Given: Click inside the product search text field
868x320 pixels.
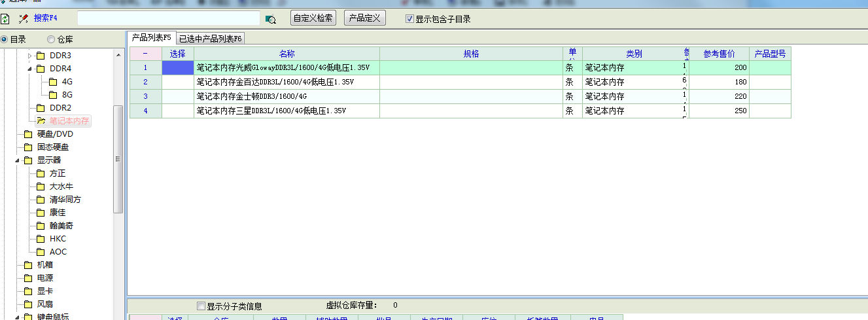Looking at the screenshot, I should point(168,18).
